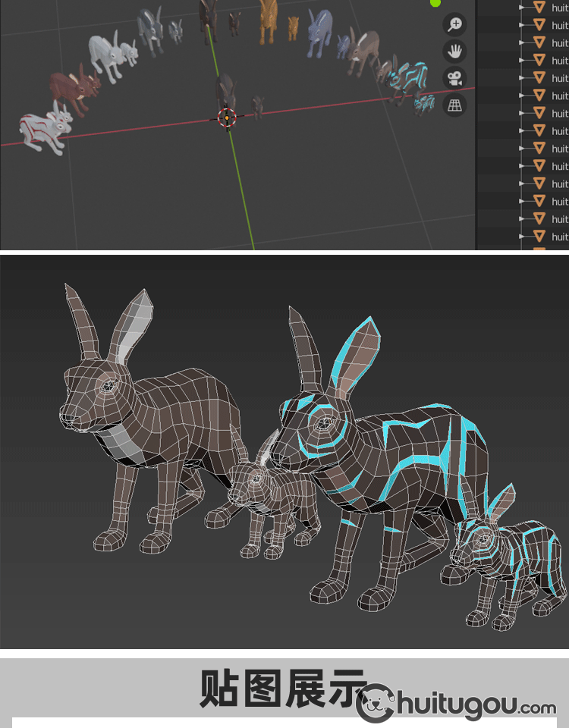Select the topmost huit object name in outliner
The height and width of the screenshot is (728, 569).
[560, 7]
